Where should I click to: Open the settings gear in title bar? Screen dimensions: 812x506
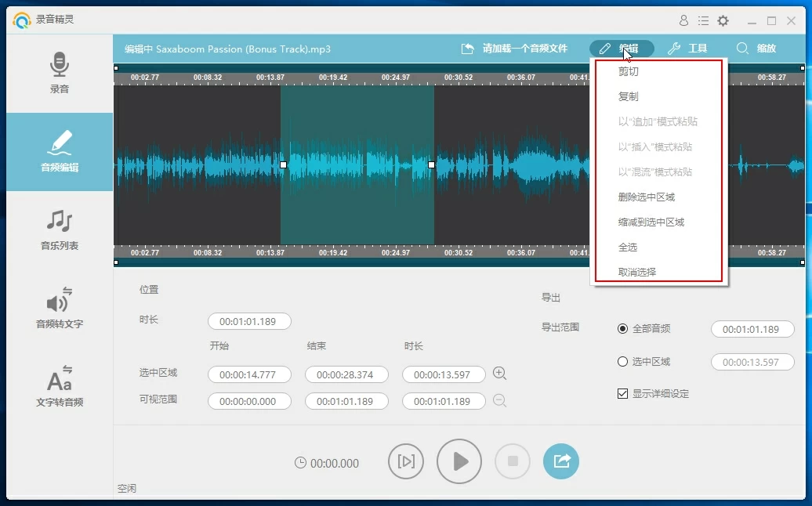pos(723,20)
